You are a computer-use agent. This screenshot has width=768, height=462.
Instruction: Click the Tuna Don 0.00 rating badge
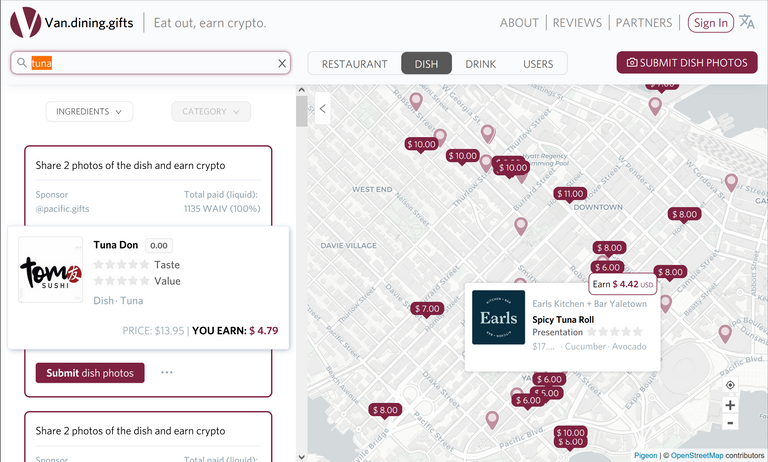point(159,245)
